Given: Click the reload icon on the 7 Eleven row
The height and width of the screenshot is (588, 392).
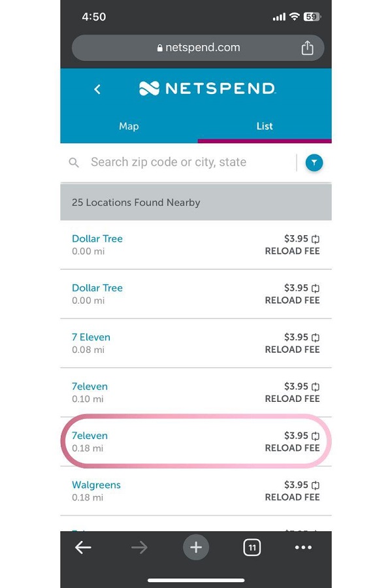Looking at the screenshot, I should click(315, 337).
